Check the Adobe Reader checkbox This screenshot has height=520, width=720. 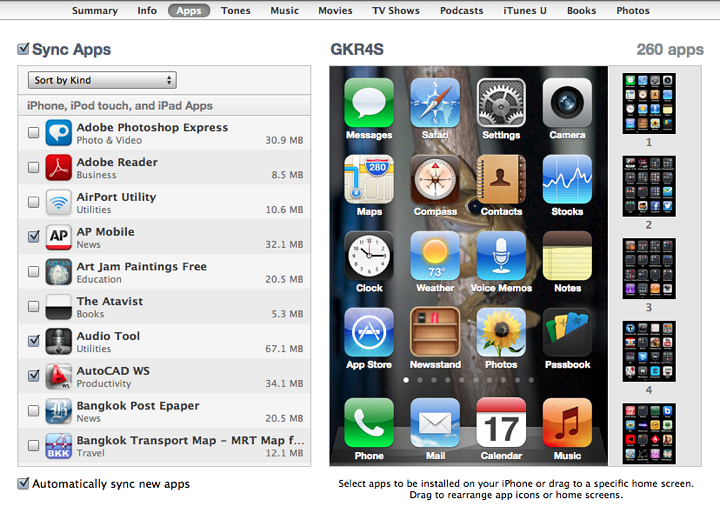34,167
